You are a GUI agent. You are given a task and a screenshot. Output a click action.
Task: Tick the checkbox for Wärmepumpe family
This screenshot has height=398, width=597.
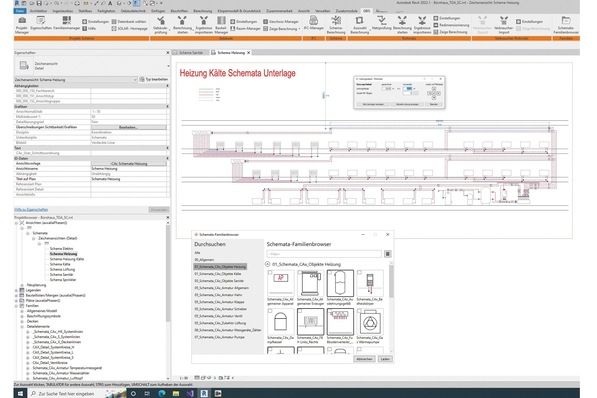pos(359,311)
